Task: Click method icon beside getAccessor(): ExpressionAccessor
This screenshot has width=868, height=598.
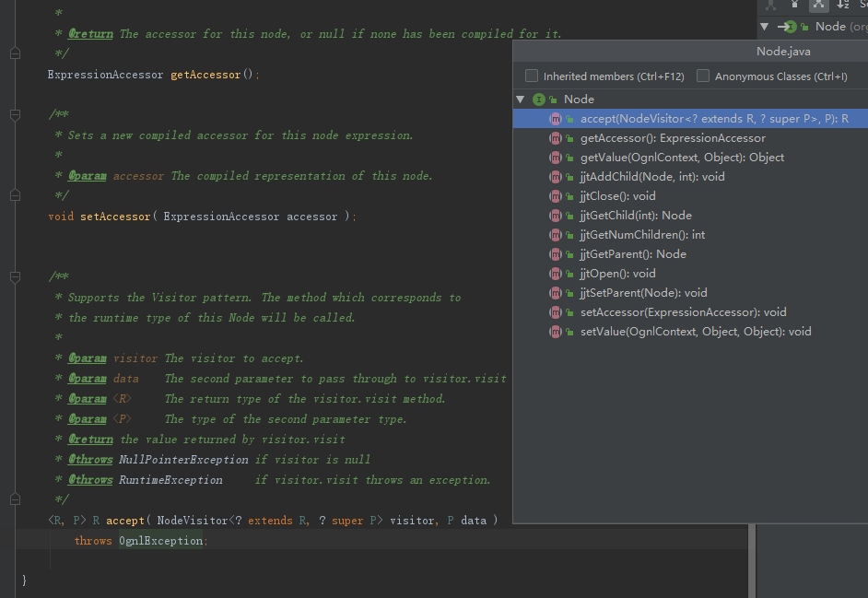Action: [556, 138]
